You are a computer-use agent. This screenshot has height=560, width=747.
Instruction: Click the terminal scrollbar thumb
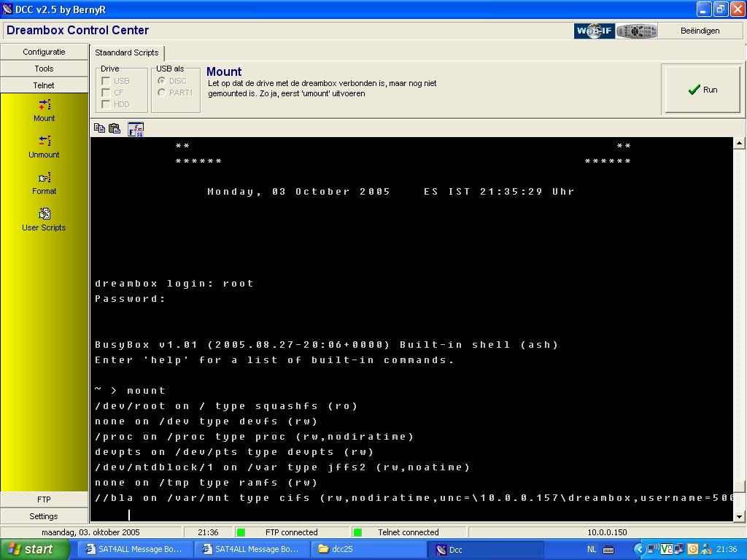click(740, 487)
